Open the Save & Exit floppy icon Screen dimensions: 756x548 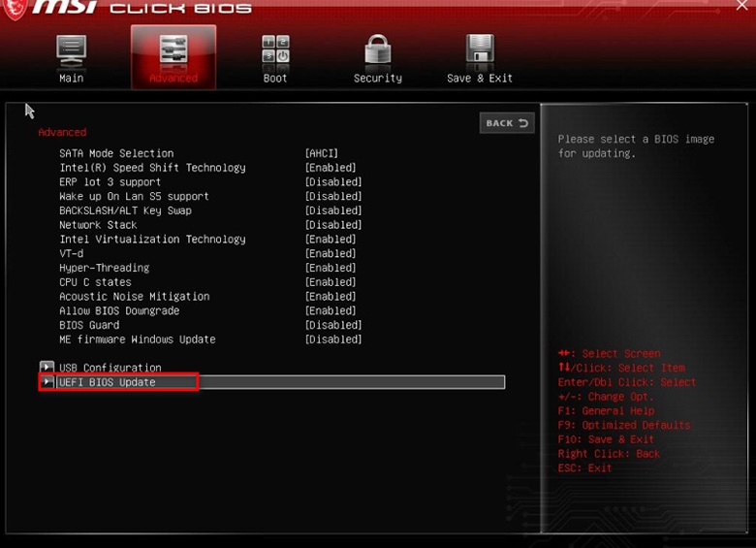(x=480, y=49)
